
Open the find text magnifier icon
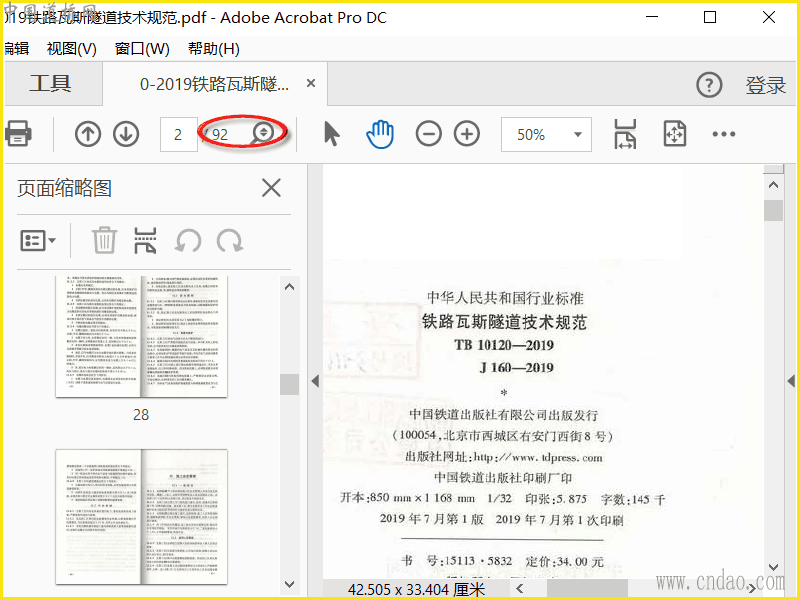coord(263,133)
